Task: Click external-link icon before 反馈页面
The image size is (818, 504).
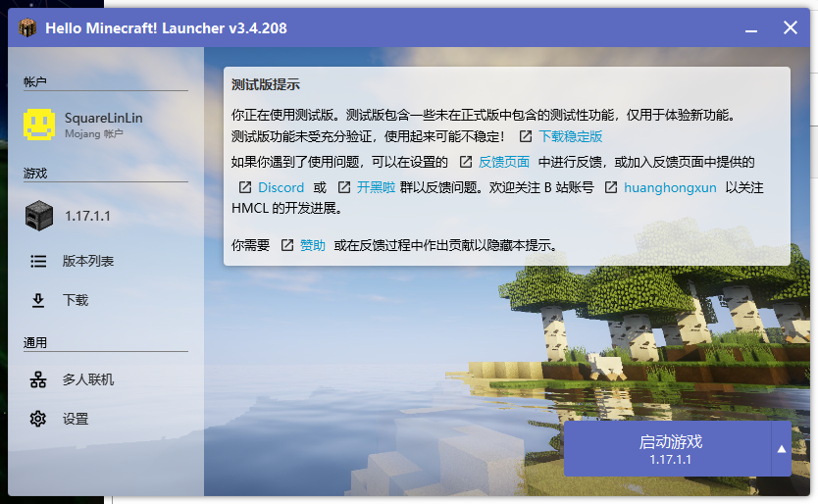Action: pyautogui.click(x=465, y=162)
